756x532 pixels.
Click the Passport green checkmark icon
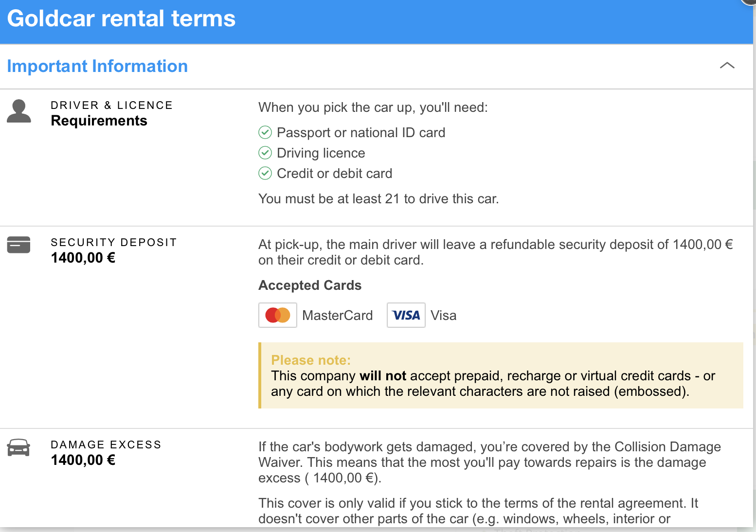(x=265, y=132)
